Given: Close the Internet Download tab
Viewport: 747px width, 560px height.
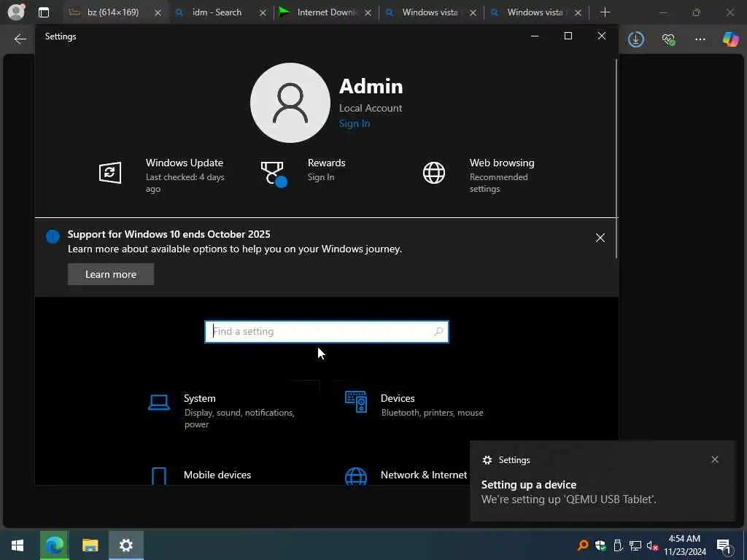Looking at the screenshot, I should tap(368, 13).
